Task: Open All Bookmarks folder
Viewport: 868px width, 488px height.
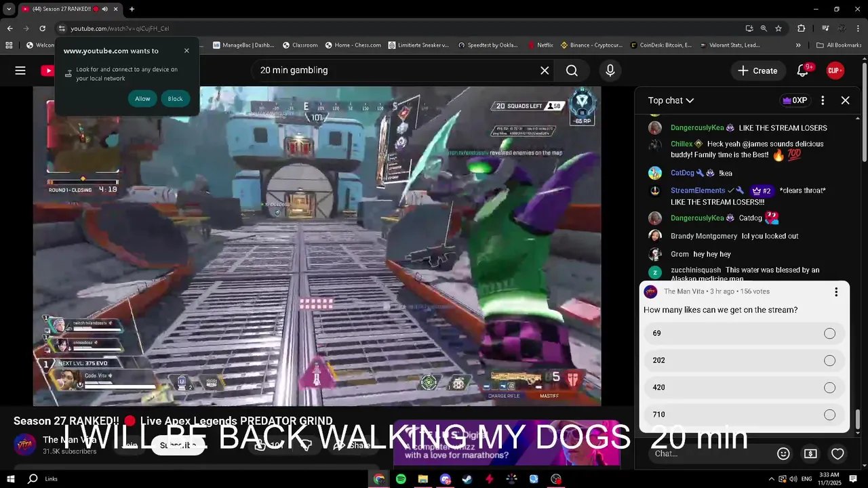Action: coord(840,45)
